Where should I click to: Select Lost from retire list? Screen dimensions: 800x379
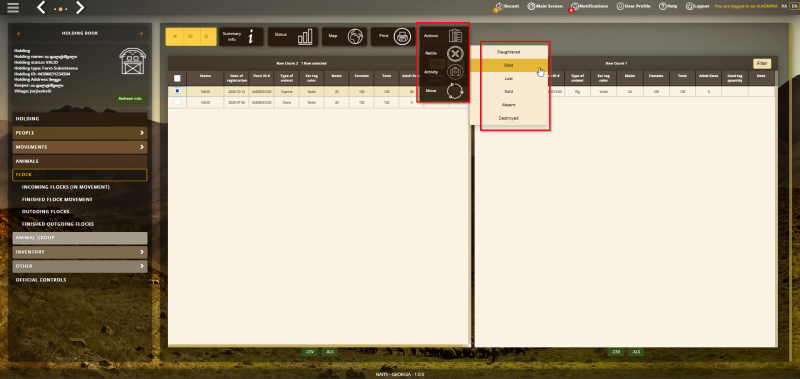(x=509, y=79)
